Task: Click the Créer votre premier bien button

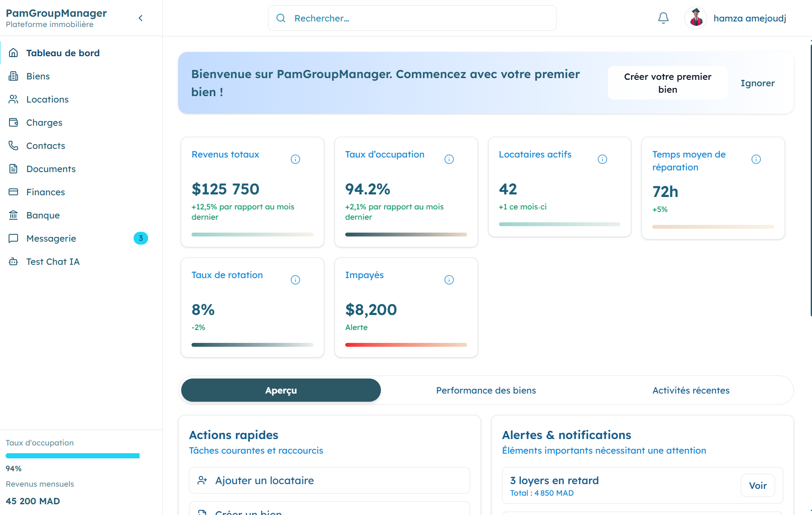Action: (667, 83)
